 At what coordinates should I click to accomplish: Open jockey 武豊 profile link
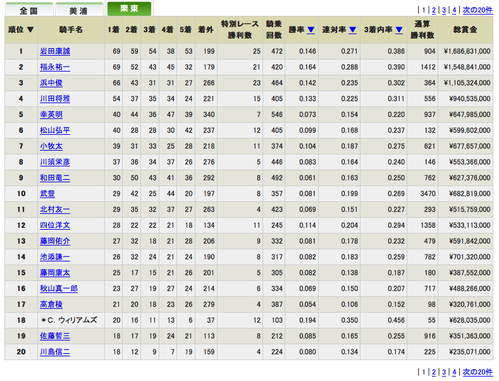point(47,194)
